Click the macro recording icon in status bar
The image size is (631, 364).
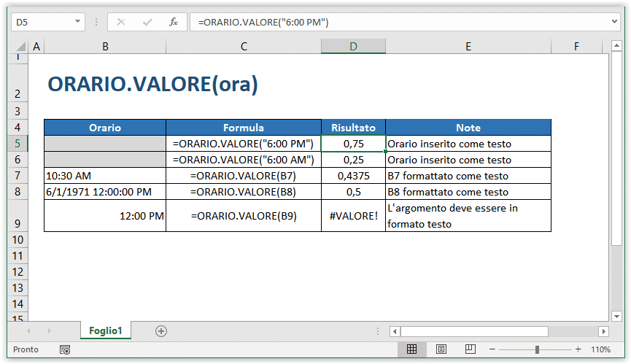(x=65, y=349)
